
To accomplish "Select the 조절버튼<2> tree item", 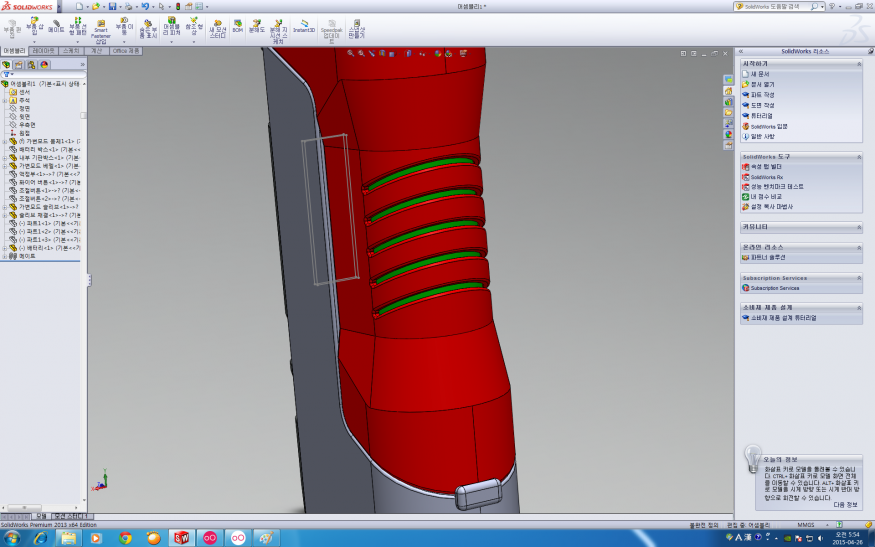I will click(46, 199).
